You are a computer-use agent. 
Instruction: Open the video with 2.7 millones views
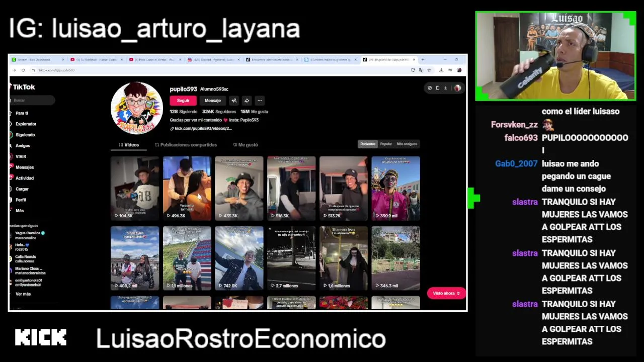pos(291,258)
